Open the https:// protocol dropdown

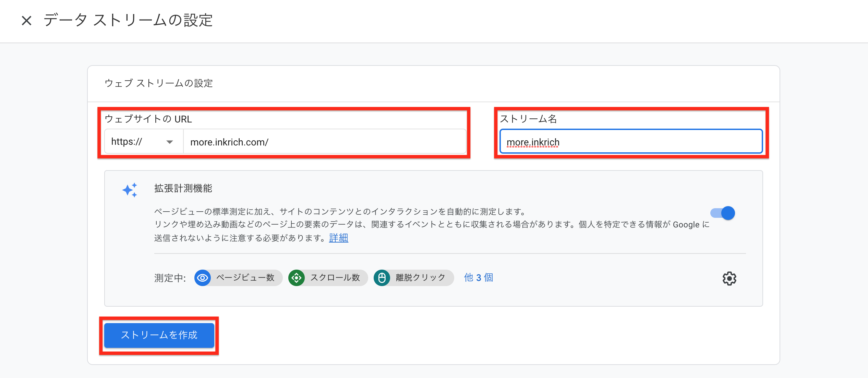[144, 142]
